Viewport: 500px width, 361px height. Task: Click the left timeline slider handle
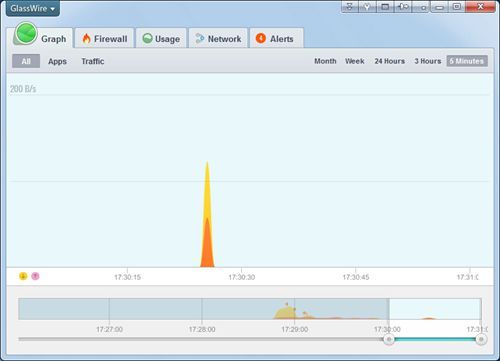click(389, 339)
